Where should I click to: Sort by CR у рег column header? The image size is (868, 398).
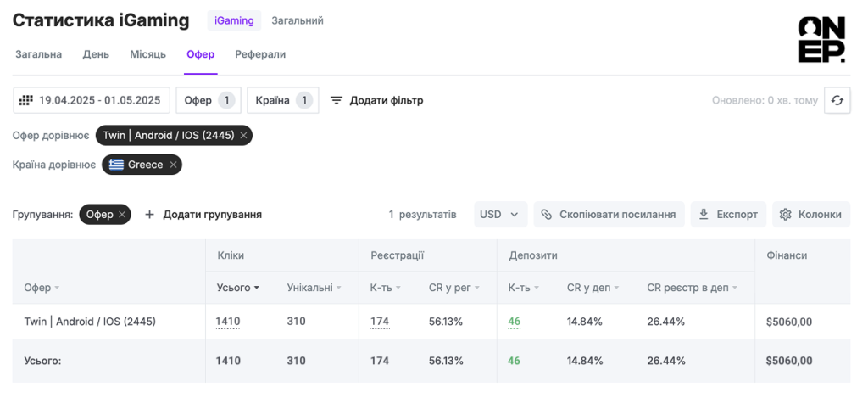tap(454, 287)
